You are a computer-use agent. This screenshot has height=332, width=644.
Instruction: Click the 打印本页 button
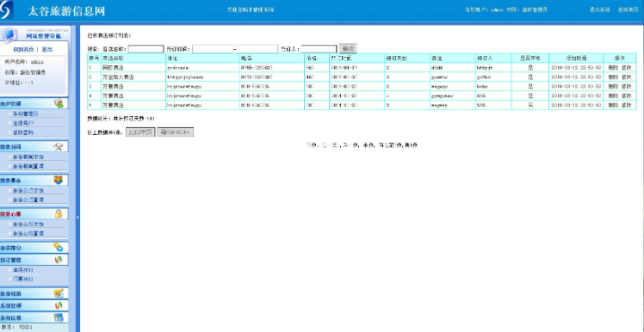tap(140, 132)
